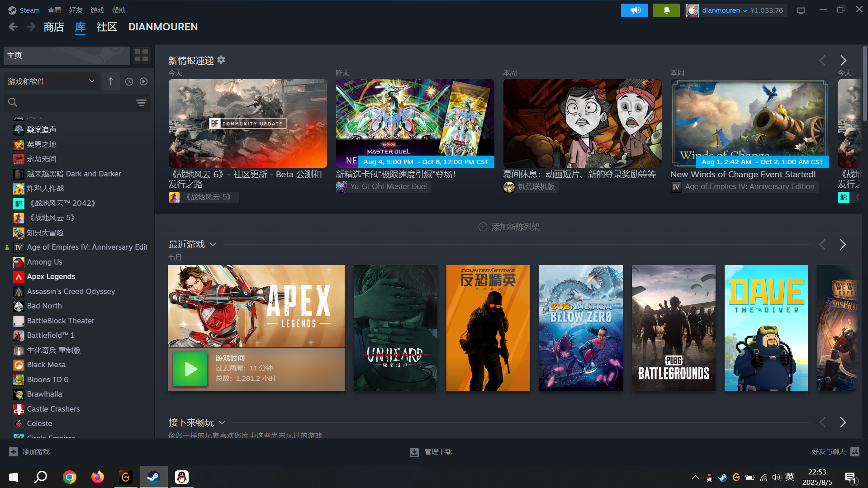Expand the 接下来畅玩 shelf dropdown

coord(222,422)
